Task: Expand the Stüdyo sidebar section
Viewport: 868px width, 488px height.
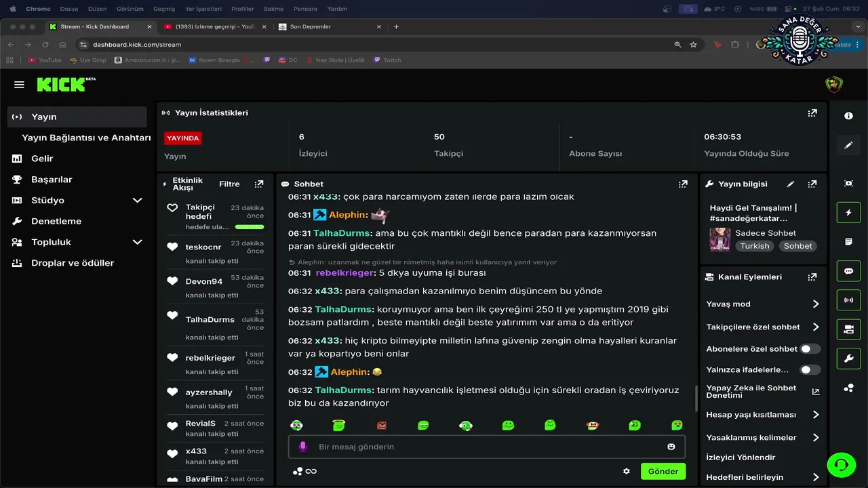Action: [138, 201]
